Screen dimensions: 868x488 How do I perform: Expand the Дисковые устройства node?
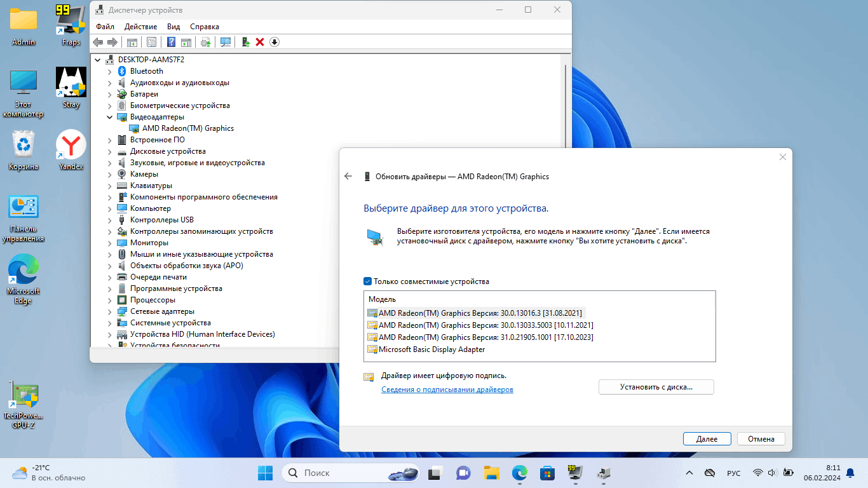(x=109, y=151)
